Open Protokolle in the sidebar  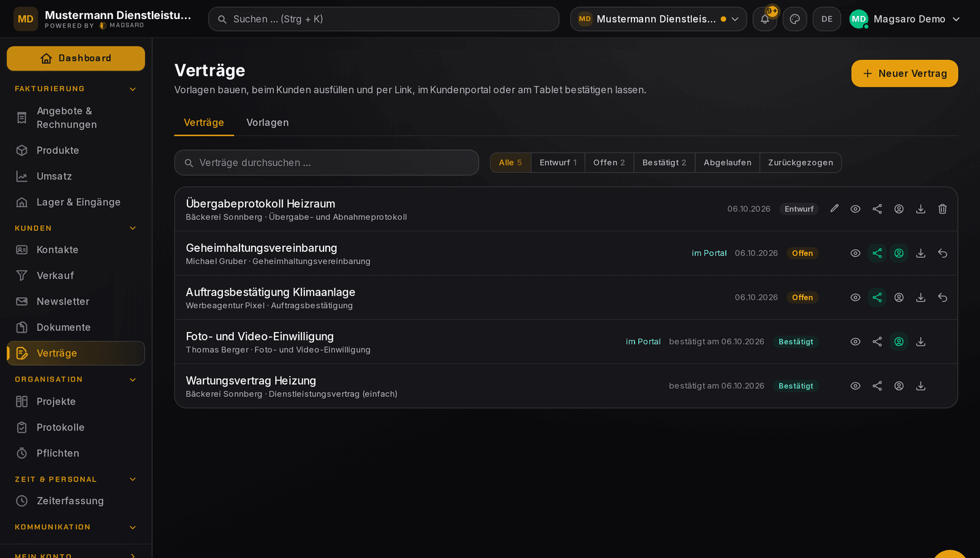pyautogui.click(x=76, y=428)
